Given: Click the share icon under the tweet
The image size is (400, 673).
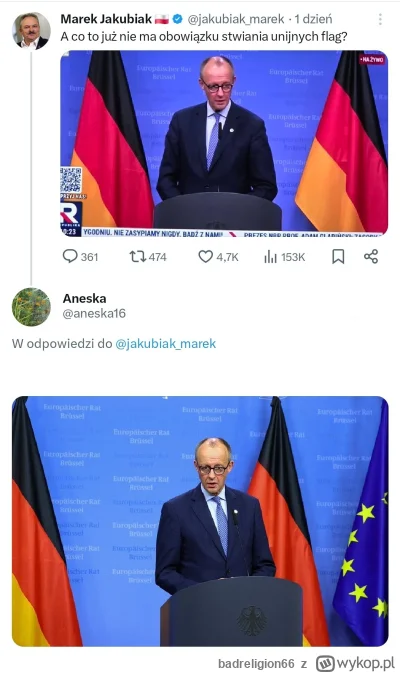Looking at the screenshot, I should pos(371,257).
